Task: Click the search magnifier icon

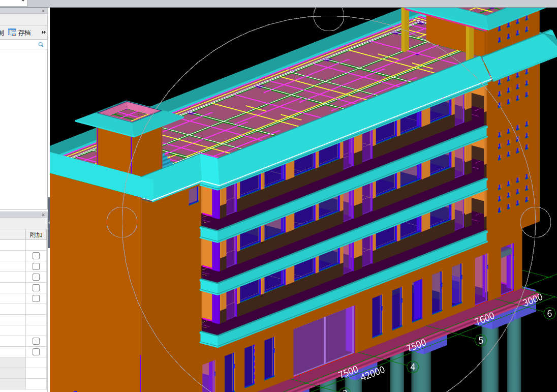Action: click(x=41, y=44)
